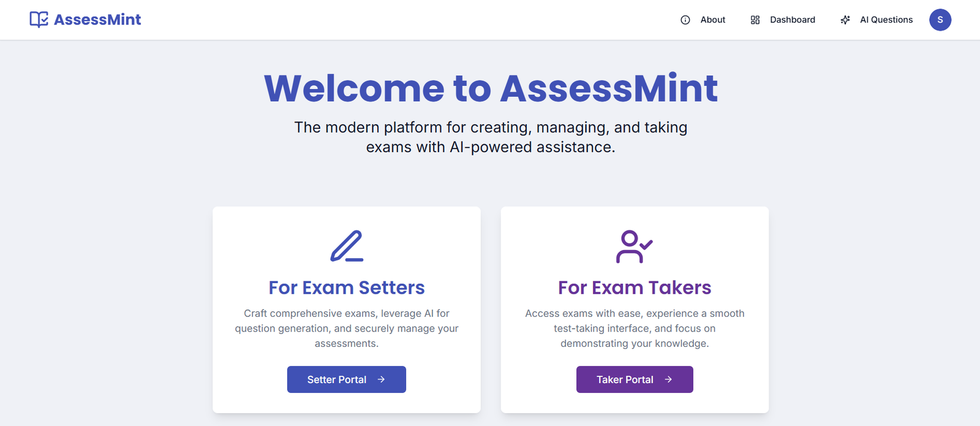Click the For Exam Takers heading

coord(635,287)
